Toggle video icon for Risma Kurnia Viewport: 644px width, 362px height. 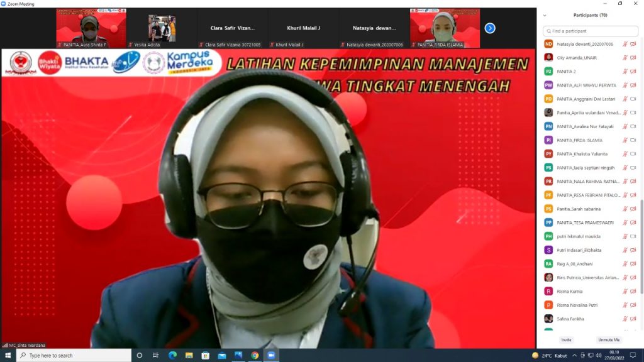633,292
